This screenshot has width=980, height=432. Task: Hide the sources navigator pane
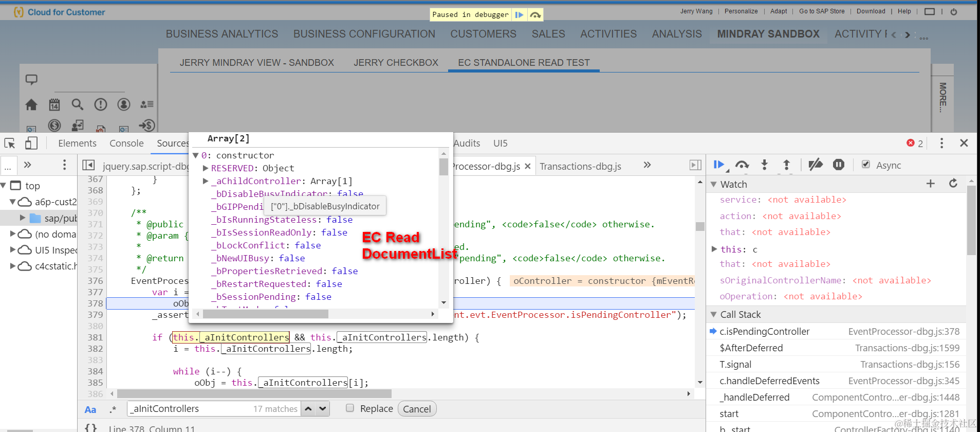[x=88, y=165]
